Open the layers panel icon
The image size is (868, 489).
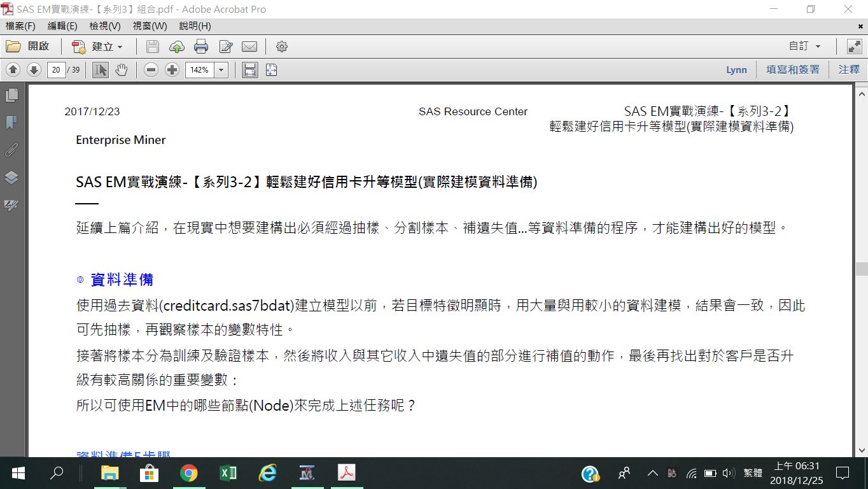(11, 178)
